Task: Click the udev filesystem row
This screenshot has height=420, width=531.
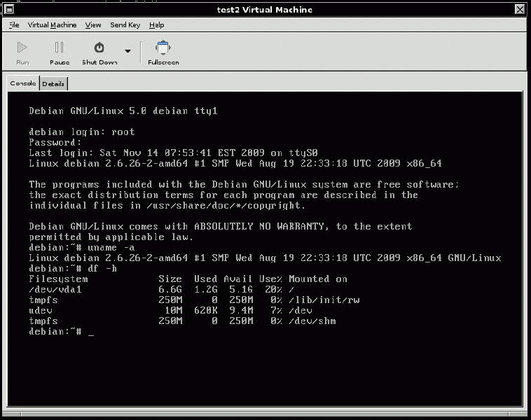Action: pos(170,311)
